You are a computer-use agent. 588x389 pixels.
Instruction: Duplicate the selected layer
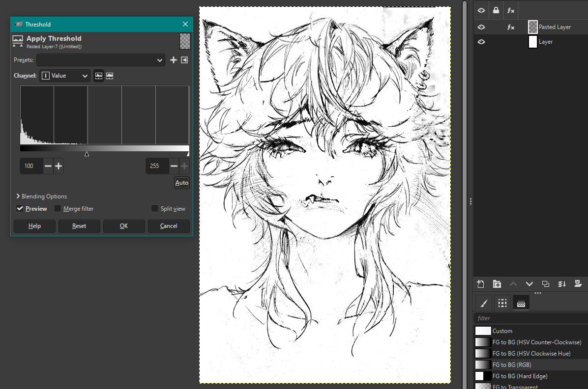pos(546,284)
